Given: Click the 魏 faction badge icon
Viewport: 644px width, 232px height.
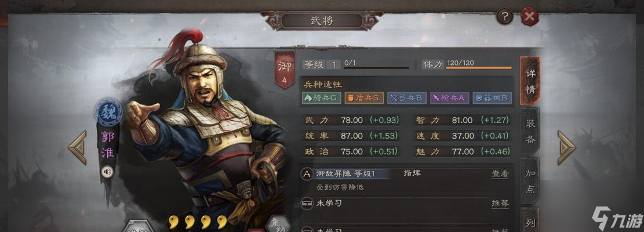Looking at the screenshot, I should coord(108,113).
